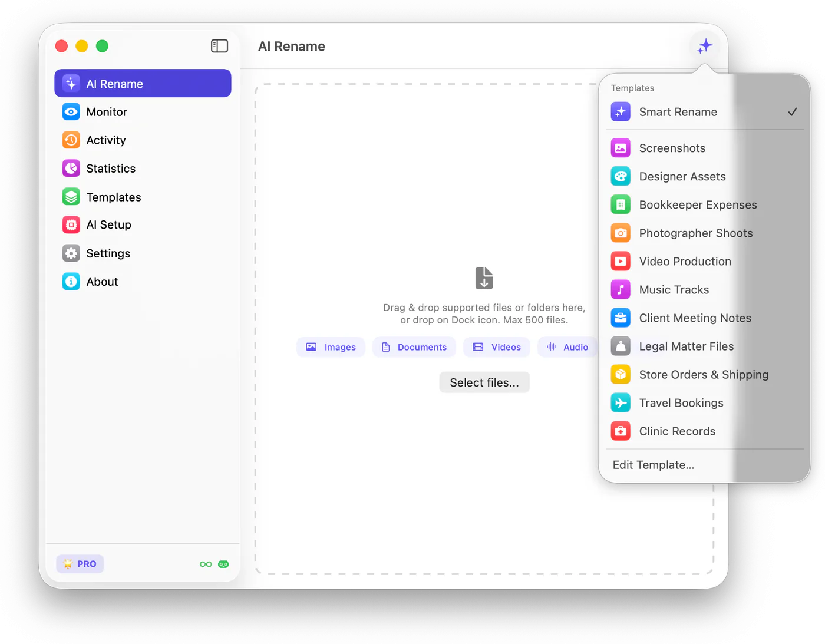
Task: Select the checked Smart Rename template
Action: 704,112
